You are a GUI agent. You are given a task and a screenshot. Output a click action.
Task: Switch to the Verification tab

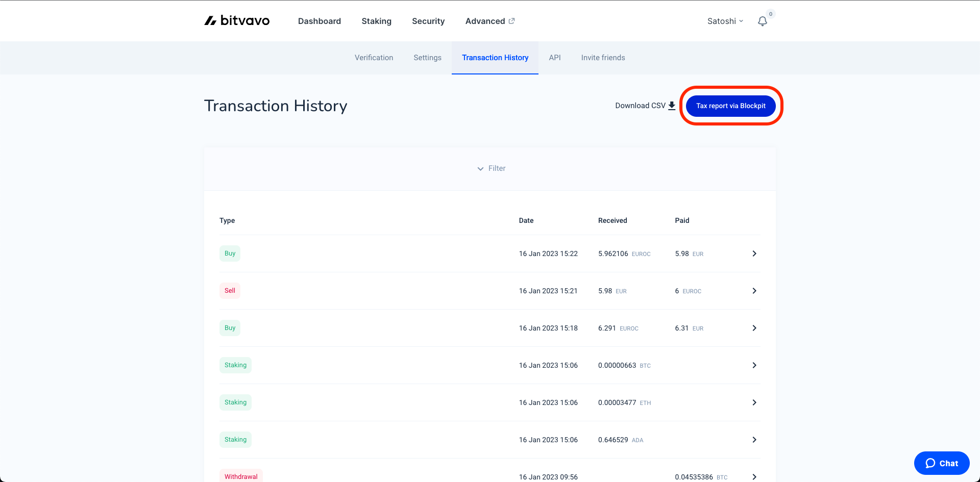374,58
